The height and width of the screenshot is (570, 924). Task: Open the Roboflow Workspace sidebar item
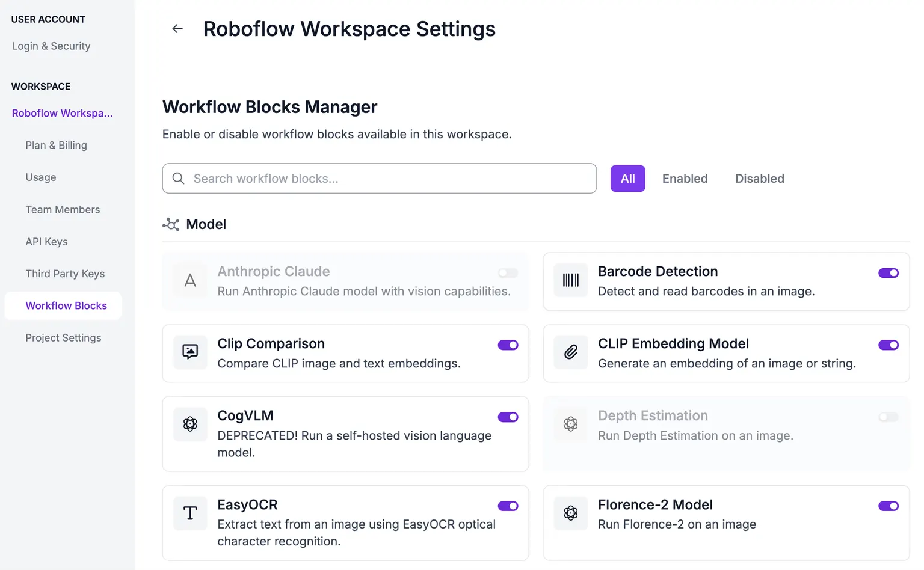coord(63,113)
